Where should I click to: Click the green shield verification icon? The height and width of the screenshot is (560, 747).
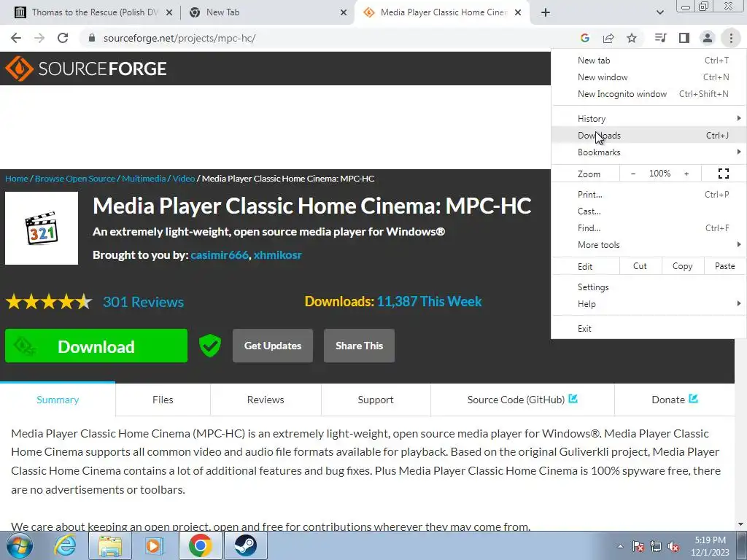click(x=209, y=346)
